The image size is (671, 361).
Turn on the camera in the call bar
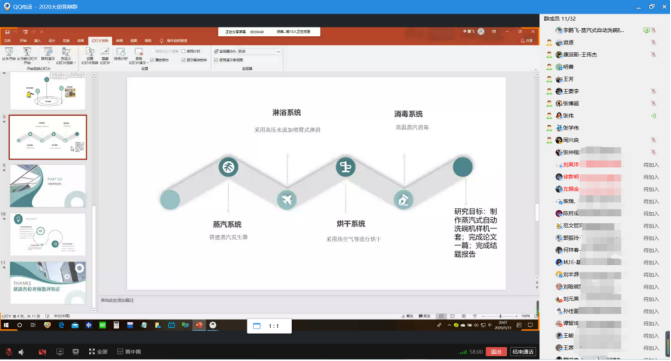coord(42,352)
